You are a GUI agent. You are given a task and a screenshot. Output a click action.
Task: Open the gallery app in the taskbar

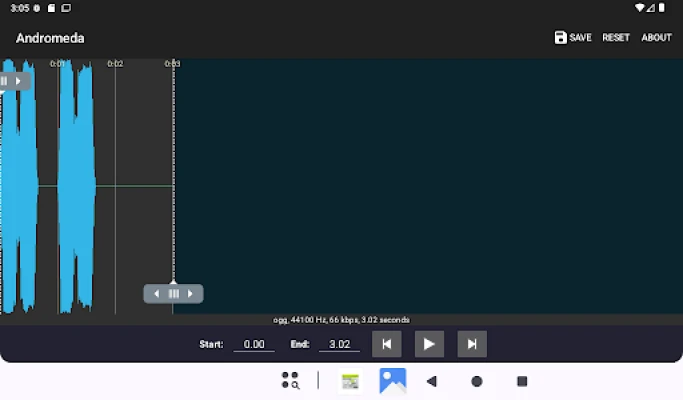[x=392, y=380]
